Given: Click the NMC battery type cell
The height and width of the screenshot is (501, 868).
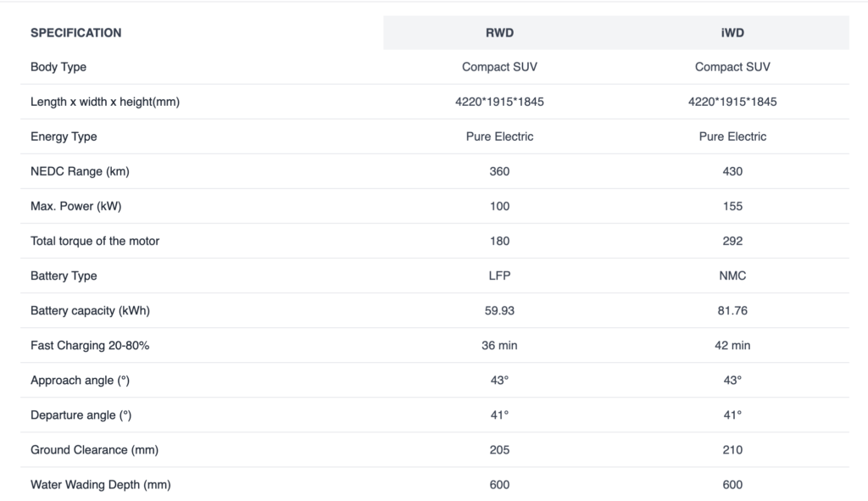Looking at the screenshot, I should click(732, 276).
